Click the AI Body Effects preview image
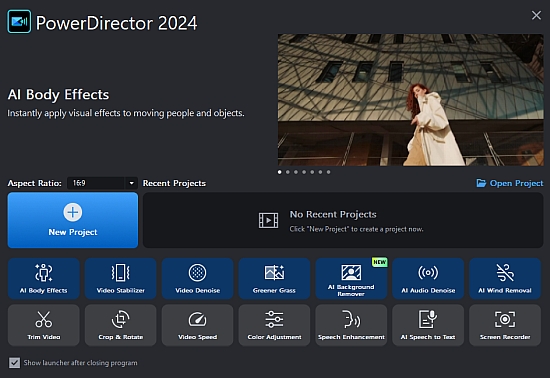 [410, 100]
